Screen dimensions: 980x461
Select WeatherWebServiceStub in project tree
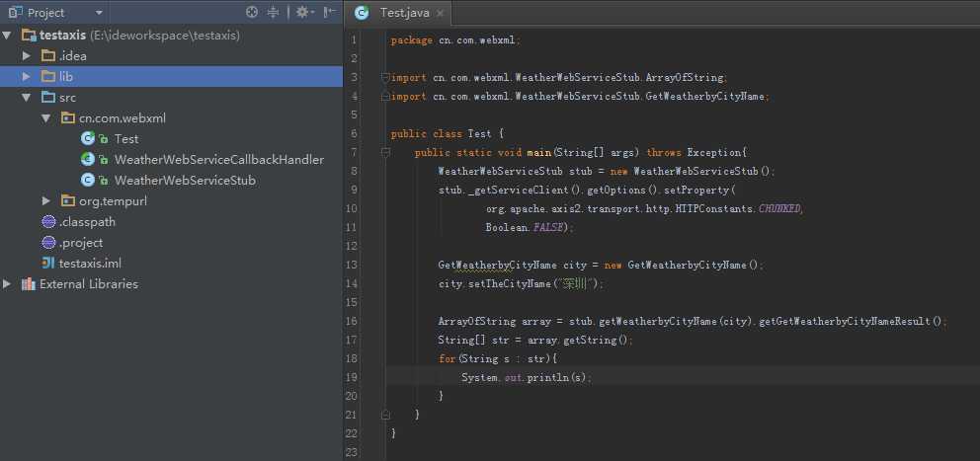(x=184, y=181)
